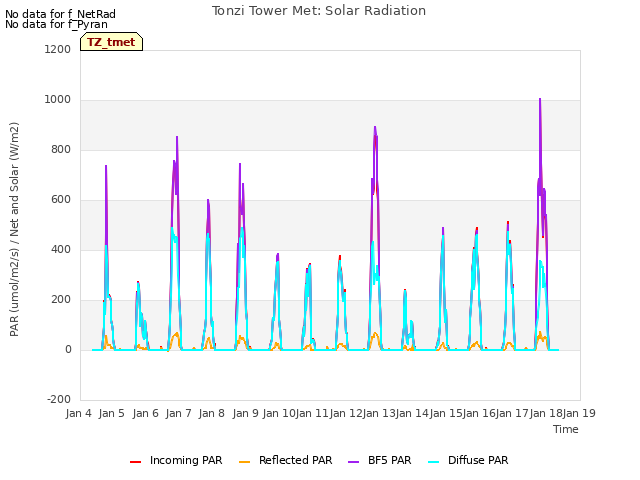Click the TZ_tmet label box

coord(111,42)
